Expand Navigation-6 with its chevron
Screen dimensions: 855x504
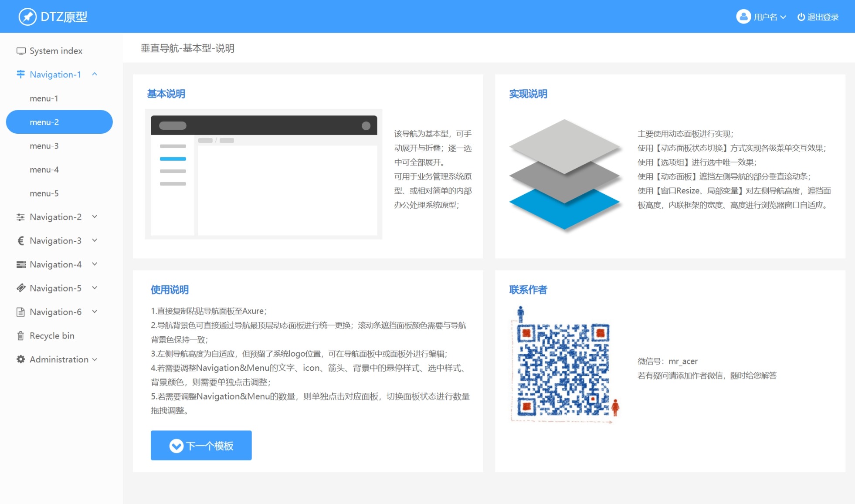click(x=95, y=311)
